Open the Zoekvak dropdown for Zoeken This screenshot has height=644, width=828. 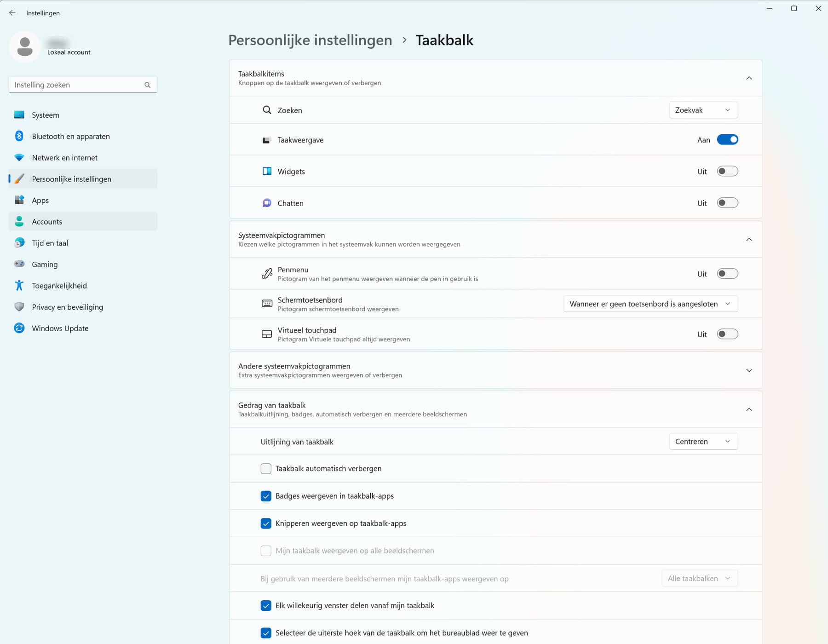[x=703, y=110]
